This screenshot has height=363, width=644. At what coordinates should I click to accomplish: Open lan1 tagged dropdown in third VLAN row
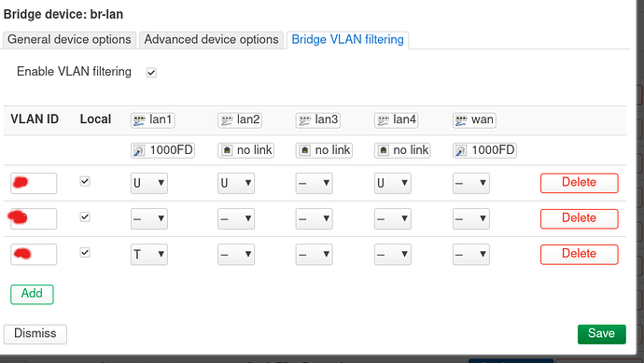click(149, 255)
